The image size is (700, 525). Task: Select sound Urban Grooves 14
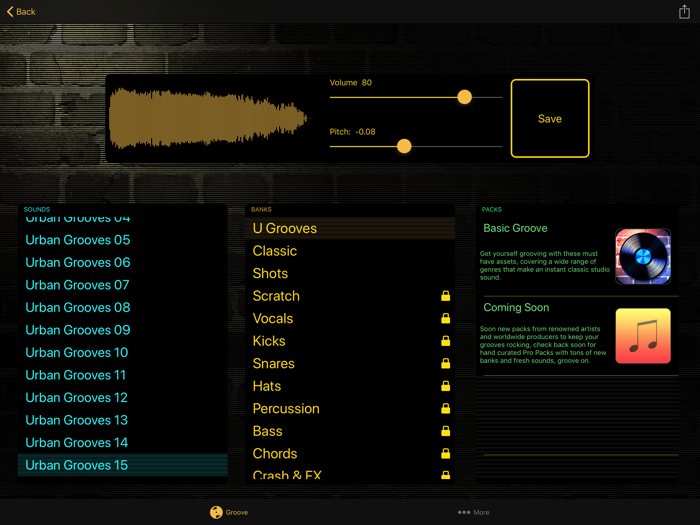(x=123, y=442)
